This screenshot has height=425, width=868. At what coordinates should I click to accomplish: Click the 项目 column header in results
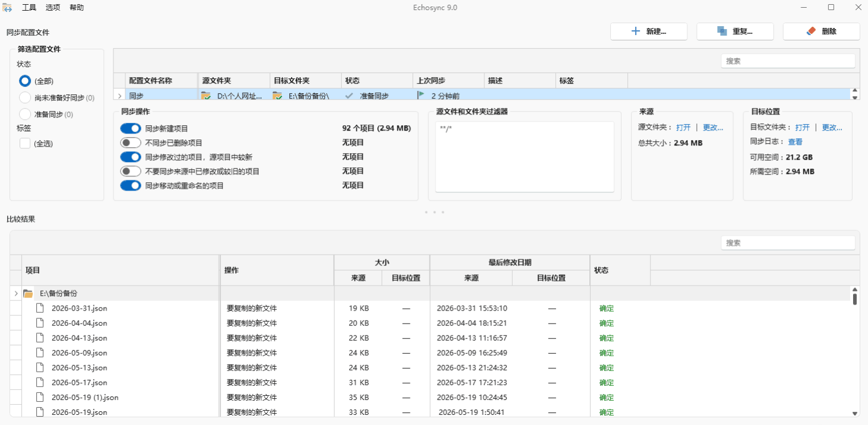click(x=121, y=270)
